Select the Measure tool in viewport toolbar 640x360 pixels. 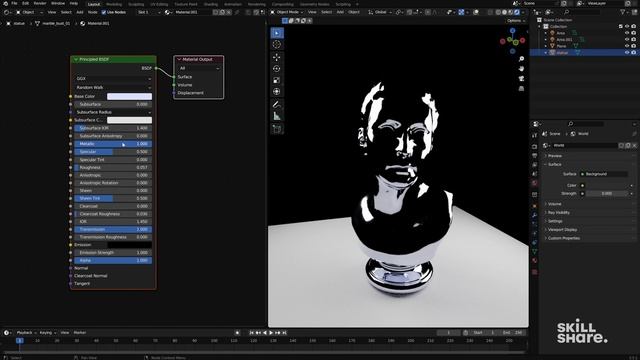277,116
